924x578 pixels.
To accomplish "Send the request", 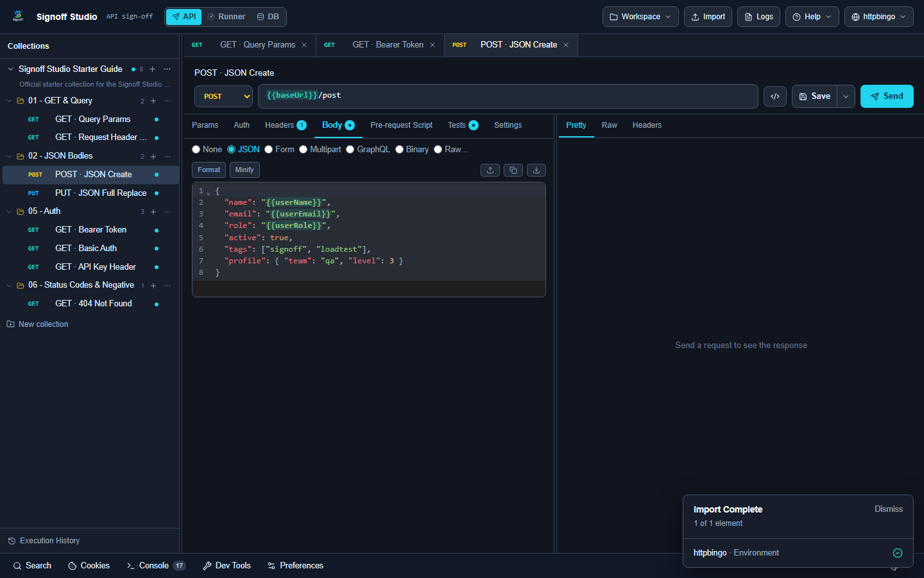I will coord(887,96).
